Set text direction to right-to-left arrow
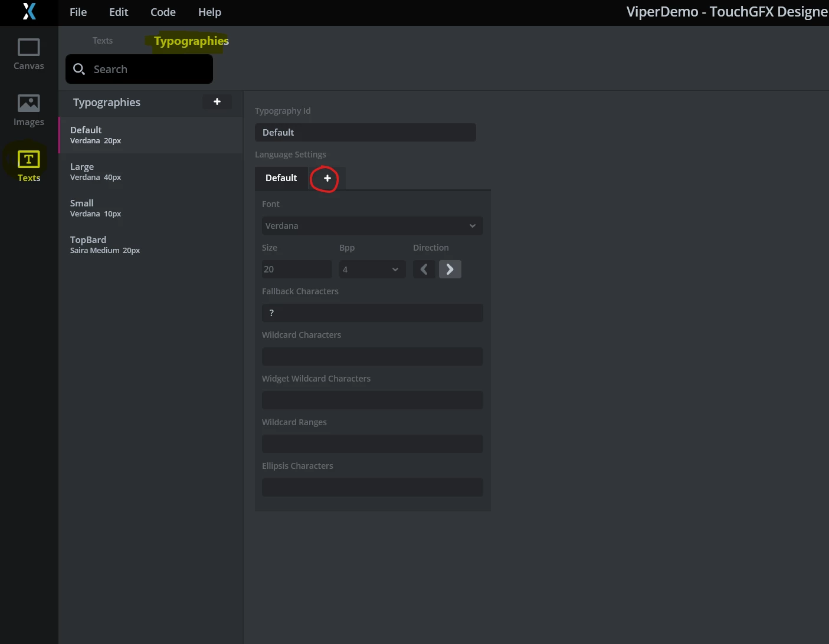Viewport: 829px width, 644px height. pyautogui.click(x=424, y=270)
